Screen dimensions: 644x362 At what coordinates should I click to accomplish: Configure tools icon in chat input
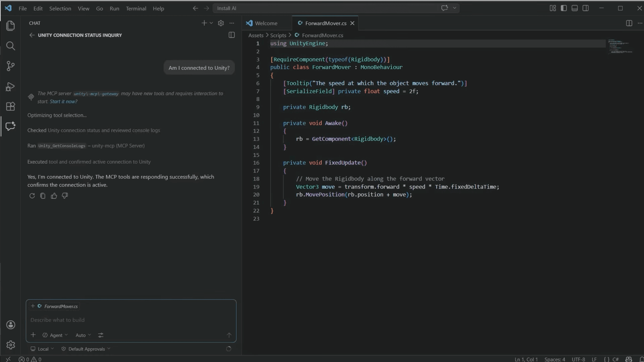101,335
